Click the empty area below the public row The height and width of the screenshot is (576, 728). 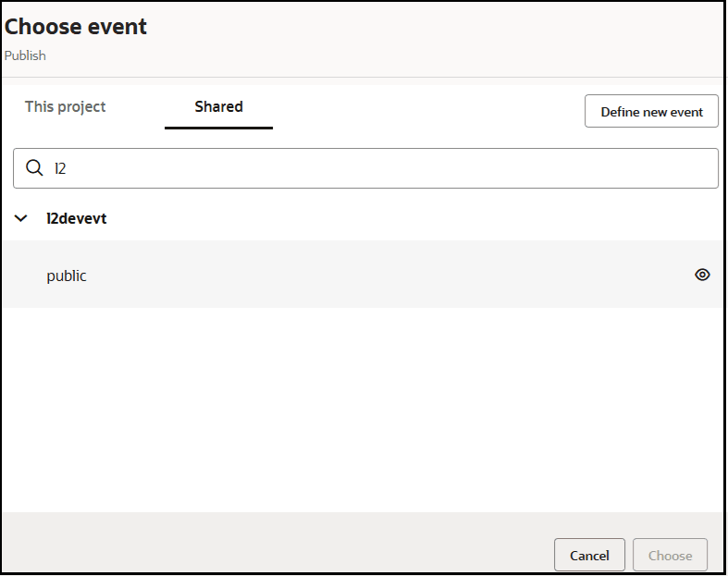pos(361,407)
